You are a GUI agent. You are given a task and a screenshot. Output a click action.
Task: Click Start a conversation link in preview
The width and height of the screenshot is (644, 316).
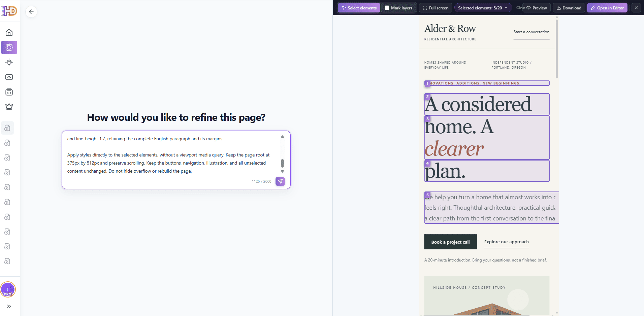531,32
